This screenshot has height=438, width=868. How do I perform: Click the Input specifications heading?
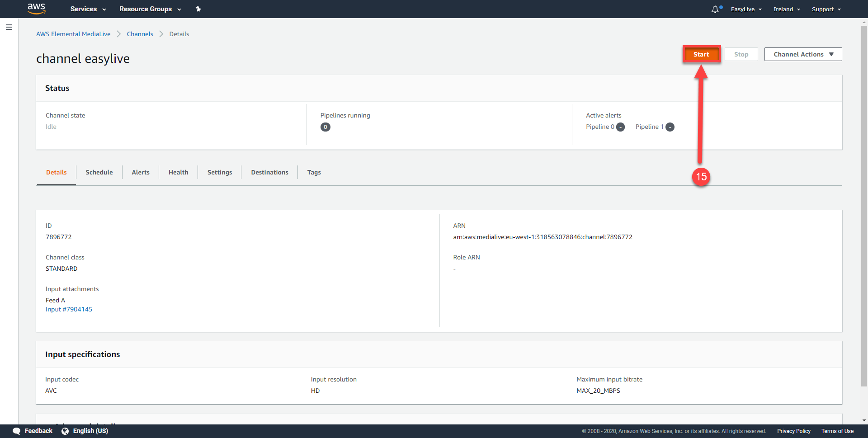click(82, 354)
